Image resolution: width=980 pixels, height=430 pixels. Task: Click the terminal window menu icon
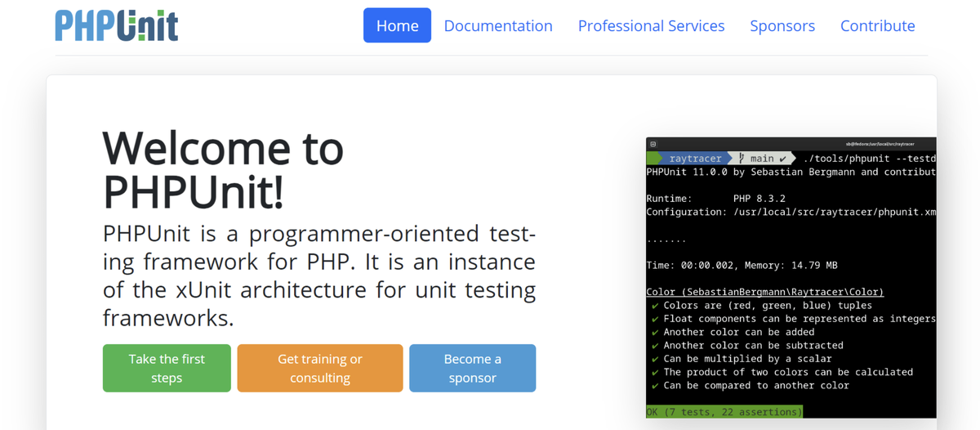pyautogui.click(x=653, y=144)
